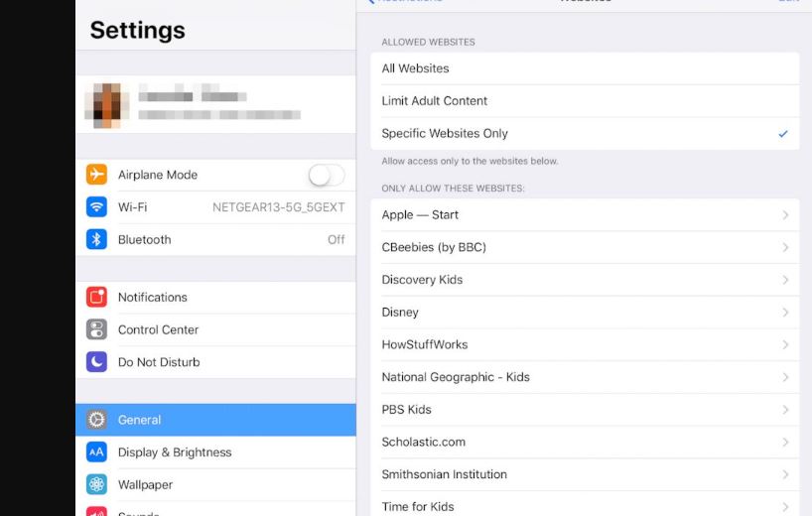
Task: Tap the Display & Brightness AA icon
Action: (97, 452)
